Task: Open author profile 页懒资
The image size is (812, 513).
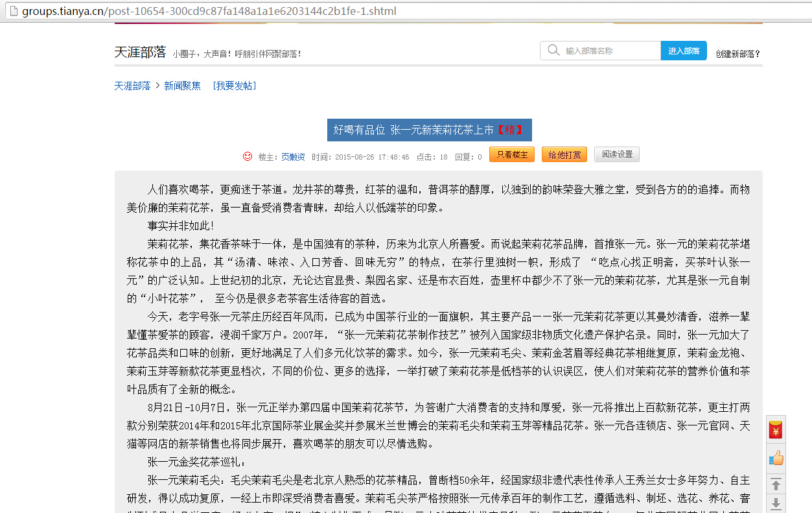Action: (x=293, y=157)
